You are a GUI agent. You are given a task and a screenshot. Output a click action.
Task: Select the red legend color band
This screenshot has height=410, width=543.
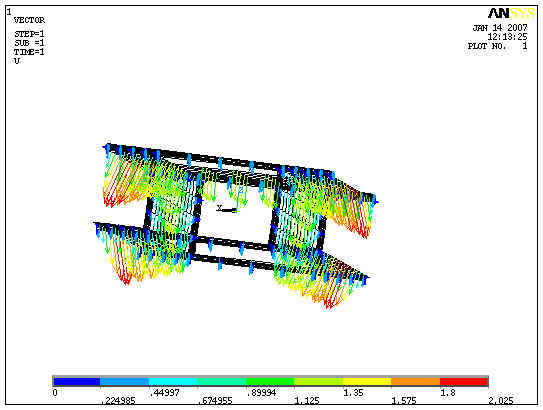coord(464,382)
